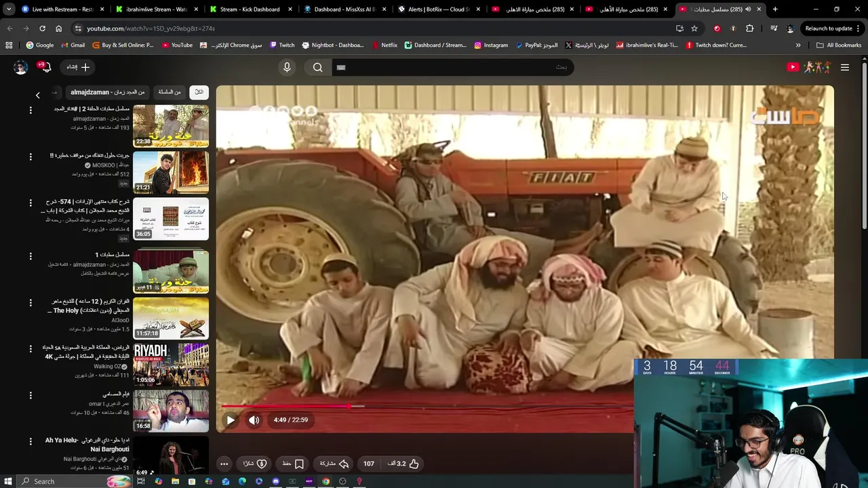Viewport: 868px width, 488px height.
Task: Open the All Bookmarks folder
Action: pos(839,45)
